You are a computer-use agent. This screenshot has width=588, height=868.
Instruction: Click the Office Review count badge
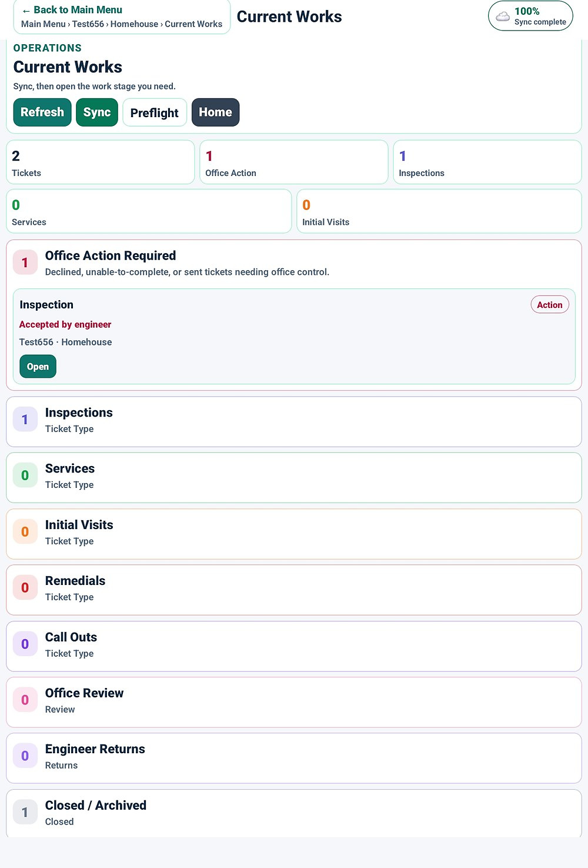click(25, 700)
